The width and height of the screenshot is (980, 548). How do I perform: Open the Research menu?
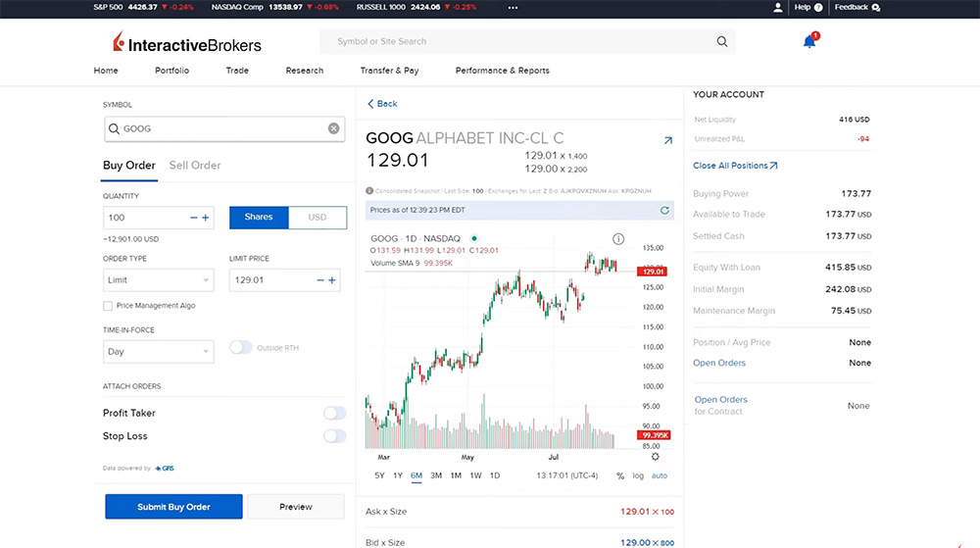305,71
